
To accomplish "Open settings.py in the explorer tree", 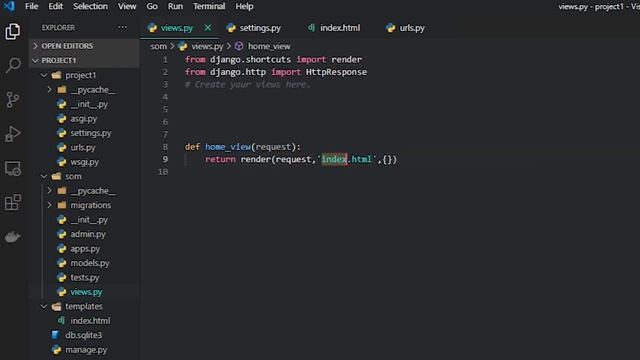I will click(91, 133).
